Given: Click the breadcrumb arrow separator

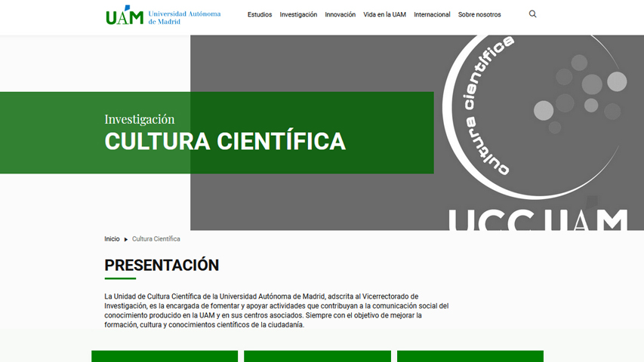Looking at the screenshot, I should [126, 239].
